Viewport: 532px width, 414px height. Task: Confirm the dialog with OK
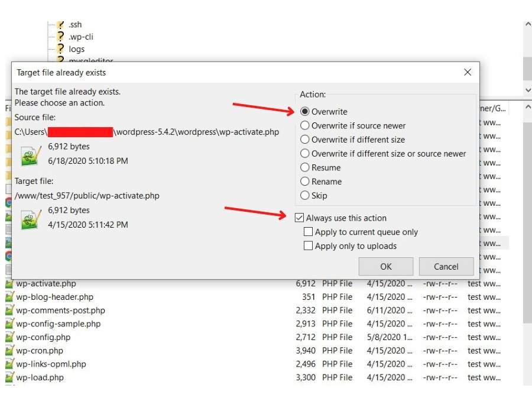386,266
